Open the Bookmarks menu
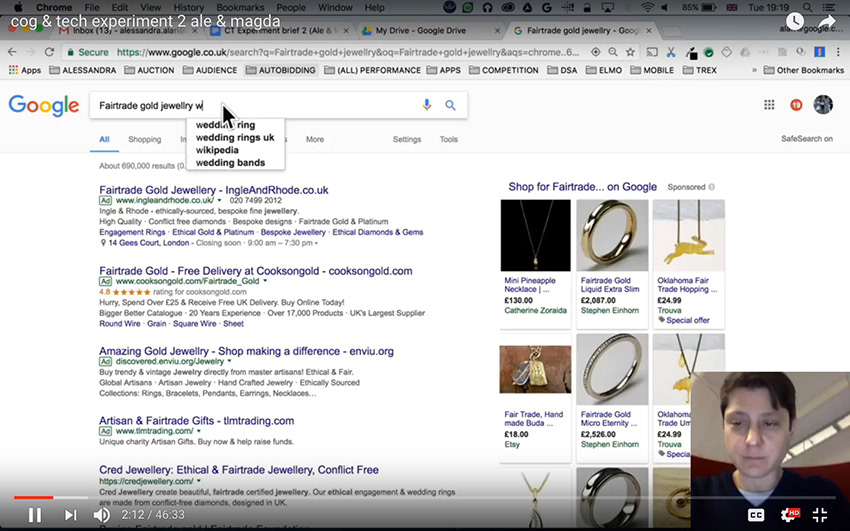This screenshot has height=531, width=850. (x=240, y=8)
